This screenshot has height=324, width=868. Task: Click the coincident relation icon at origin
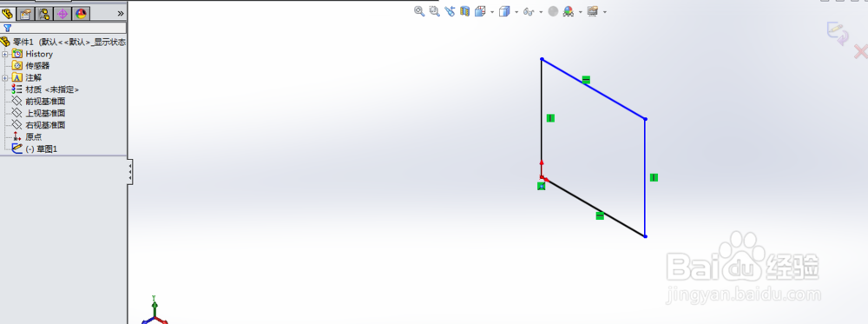[542, 186]
